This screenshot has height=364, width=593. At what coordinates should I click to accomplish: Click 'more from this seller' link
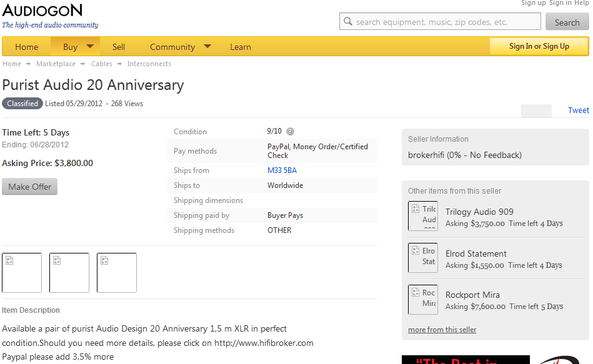pyautogui.click(x=442, y=330)
